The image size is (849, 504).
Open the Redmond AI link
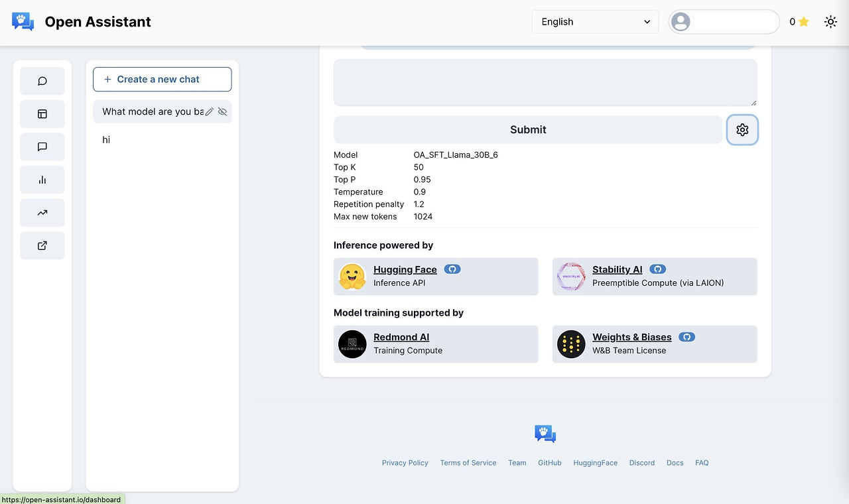tap(401, 337)
